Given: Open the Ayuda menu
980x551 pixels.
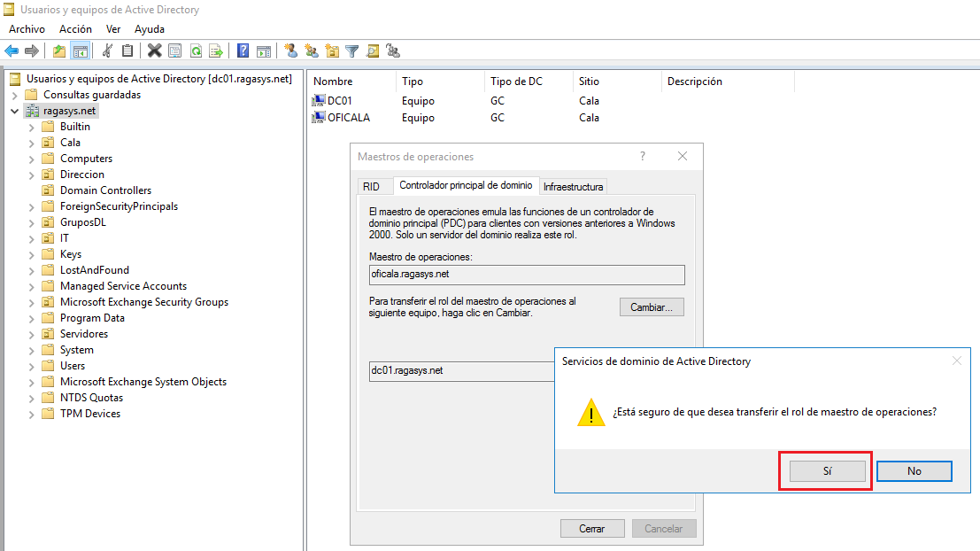Looking at the screenshot, I should coord(150,28).
